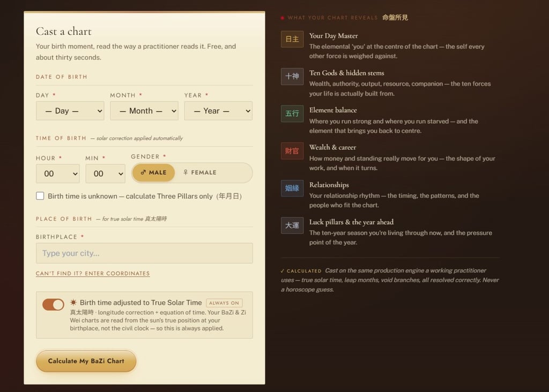Image resolution: width=549 pixels, height=392 pixels.
Task: Toggle the True Solar Time switch
Action: pyautogui.click(x=53, y=305)
